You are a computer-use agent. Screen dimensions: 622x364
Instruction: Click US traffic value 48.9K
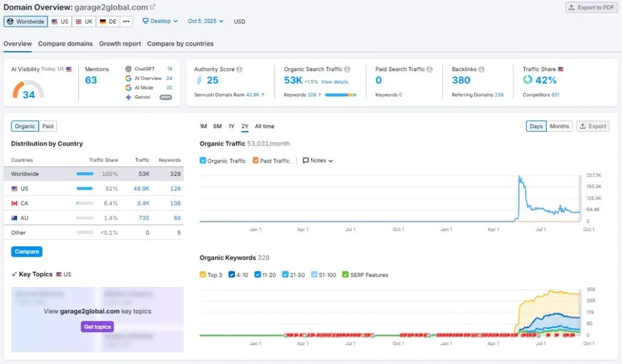click(141, 189)
